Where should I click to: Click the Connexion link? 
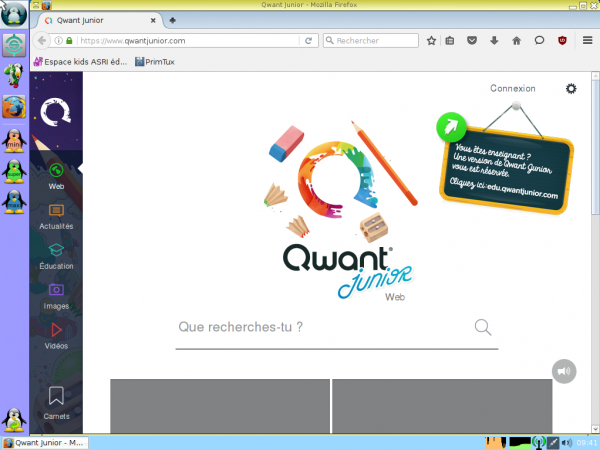(512, 88)
